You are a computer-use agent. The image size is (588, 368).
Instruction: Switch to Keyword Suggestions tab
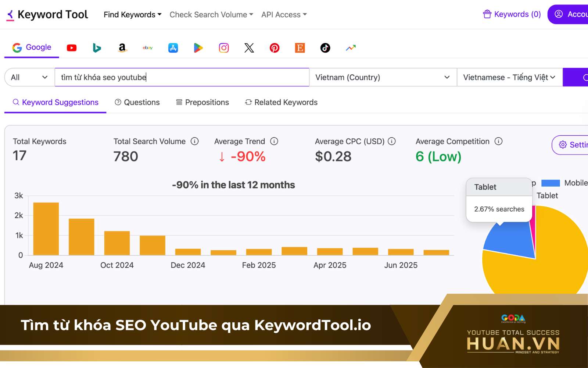(55, 102)
